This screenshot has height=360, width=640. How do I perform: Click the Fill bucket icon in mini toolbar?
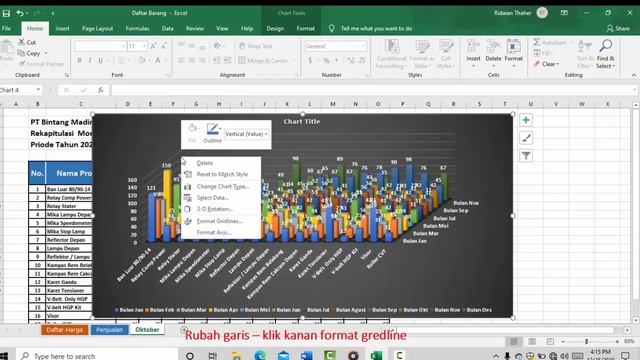pyautogui.click(x=192, y=129)
